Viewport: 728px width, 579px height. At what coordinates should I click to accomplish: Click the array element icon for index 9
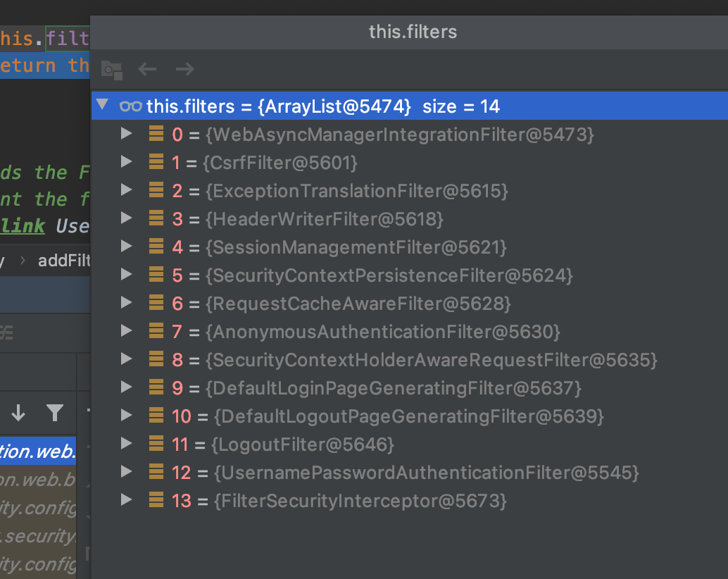pyautogui.click(x=156, y=387)
